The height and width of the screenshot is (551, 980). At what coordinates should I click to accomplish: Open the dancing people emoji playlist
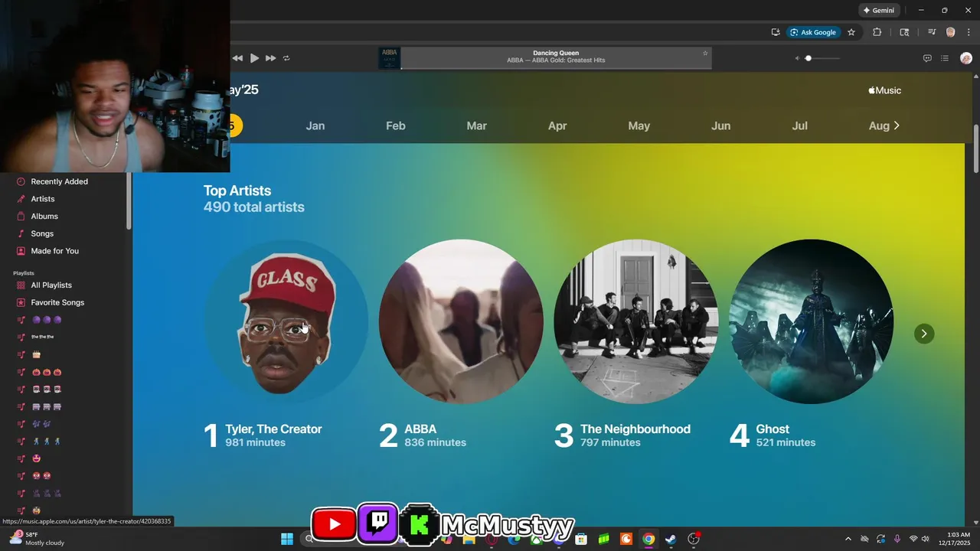point(46,442)
